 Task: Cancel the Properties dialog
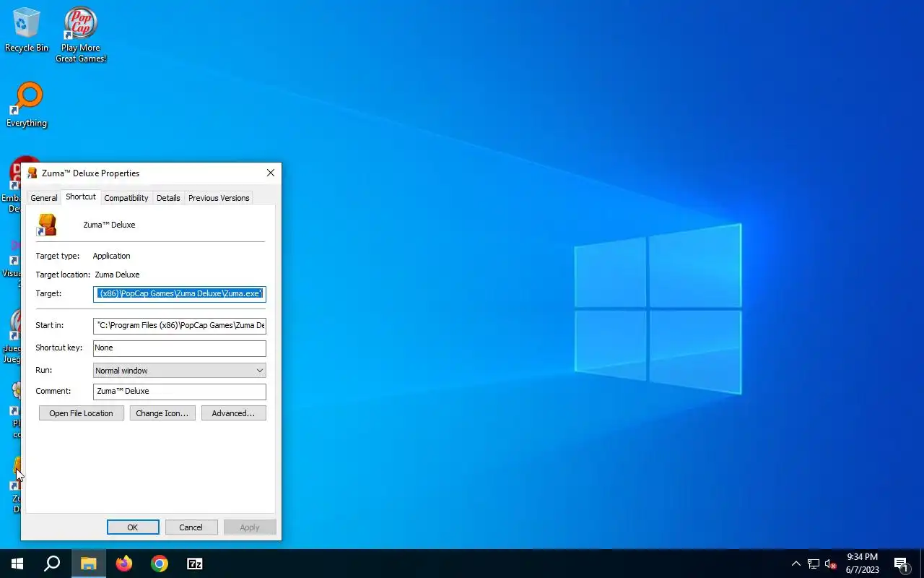191,527
